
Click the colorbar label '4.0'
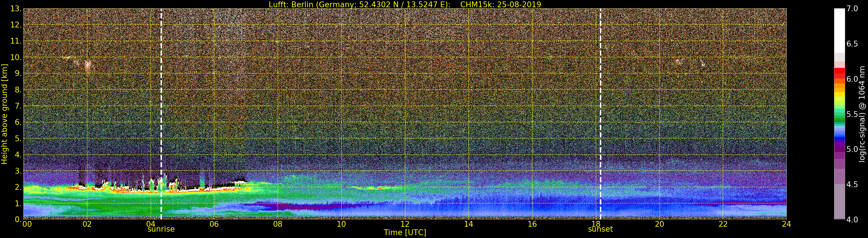point(852,219)
